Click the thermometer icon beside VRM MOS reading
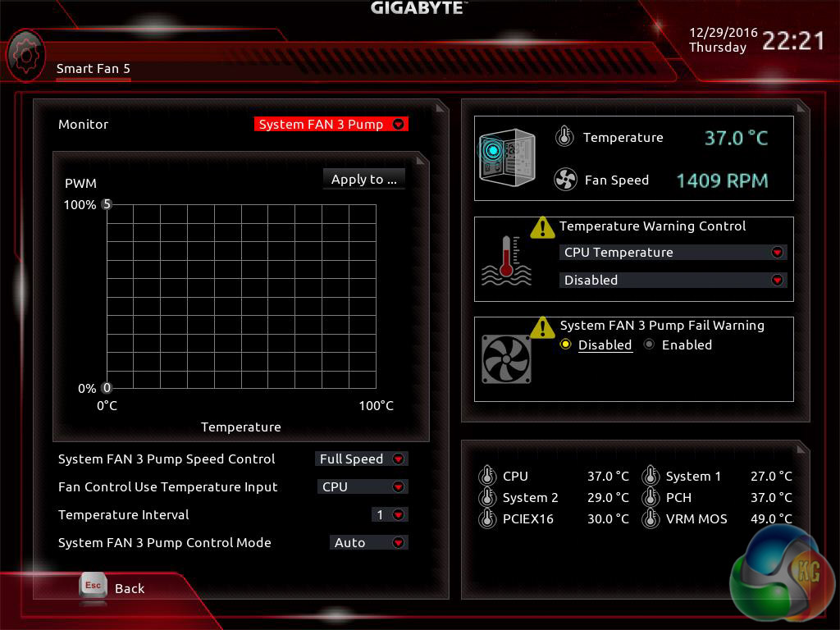The height and width of the screenshot is (630, 840). click(x=651, y=518)
